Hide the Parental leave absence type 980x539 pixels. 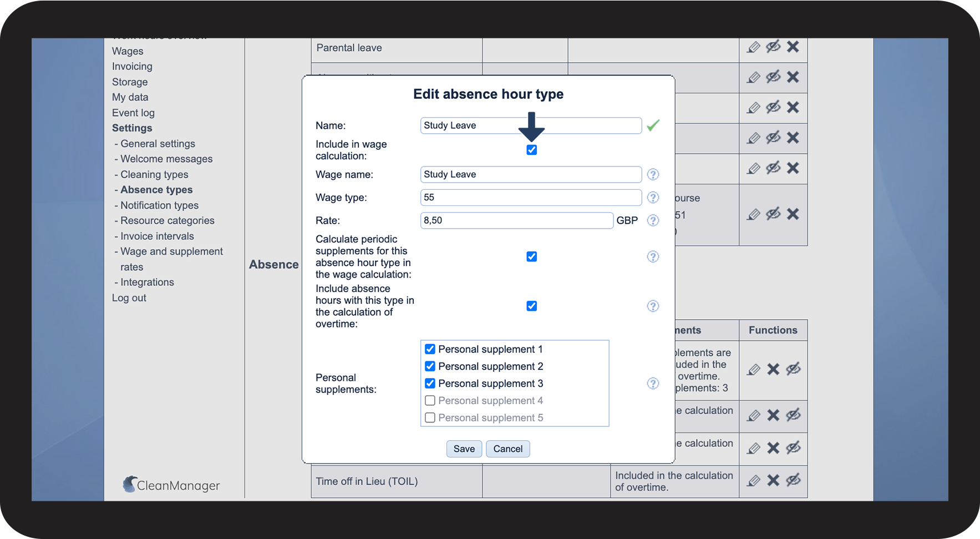tap(773, 47)
